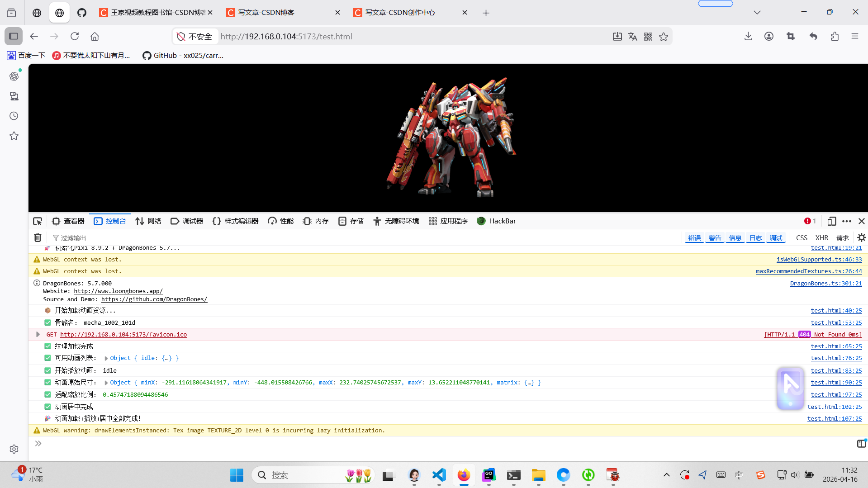Open bookmarks star in sidebar

[x=14, y=136]
